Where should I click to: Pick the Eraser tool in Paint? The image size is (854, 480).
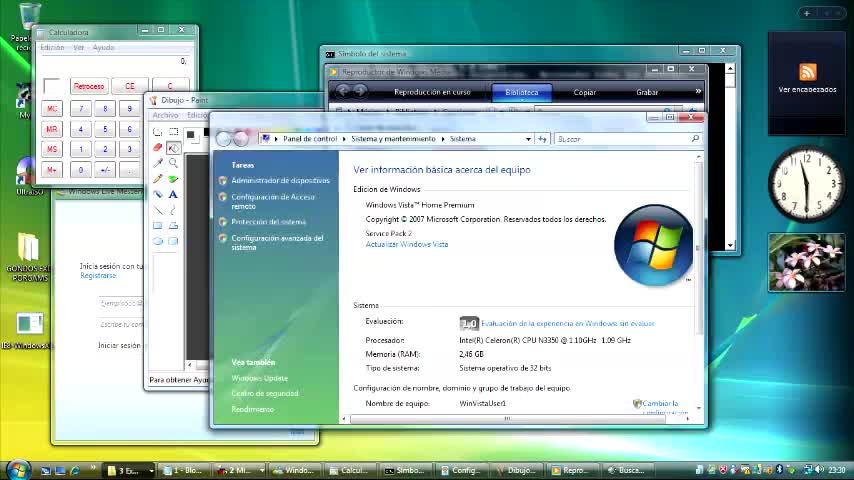point(157,147)
